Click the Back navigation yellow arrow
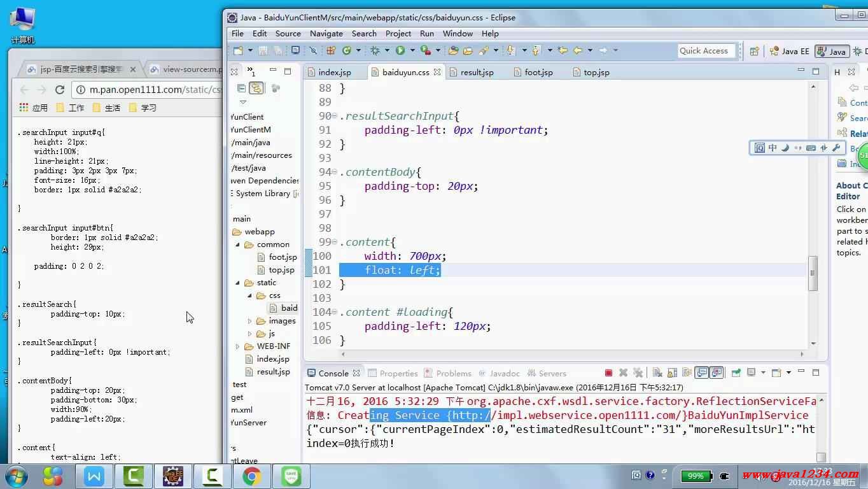The width and height of the screenshot is (868, 489). point(578,50)
